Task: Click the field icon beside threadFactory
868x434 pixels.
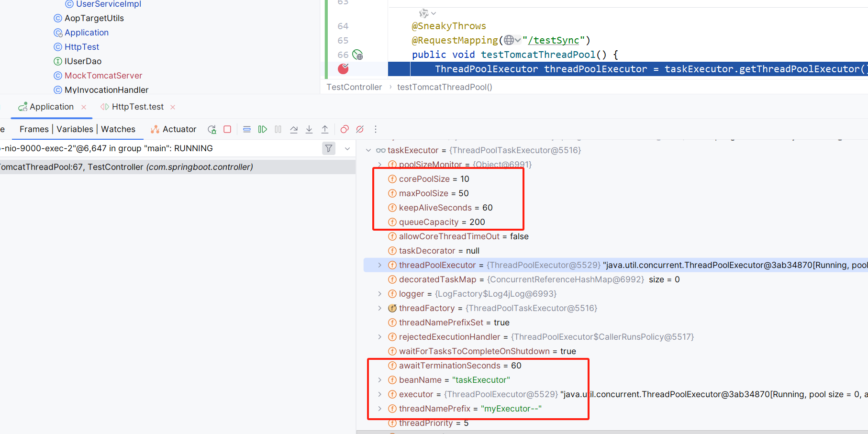Action: 392,308
